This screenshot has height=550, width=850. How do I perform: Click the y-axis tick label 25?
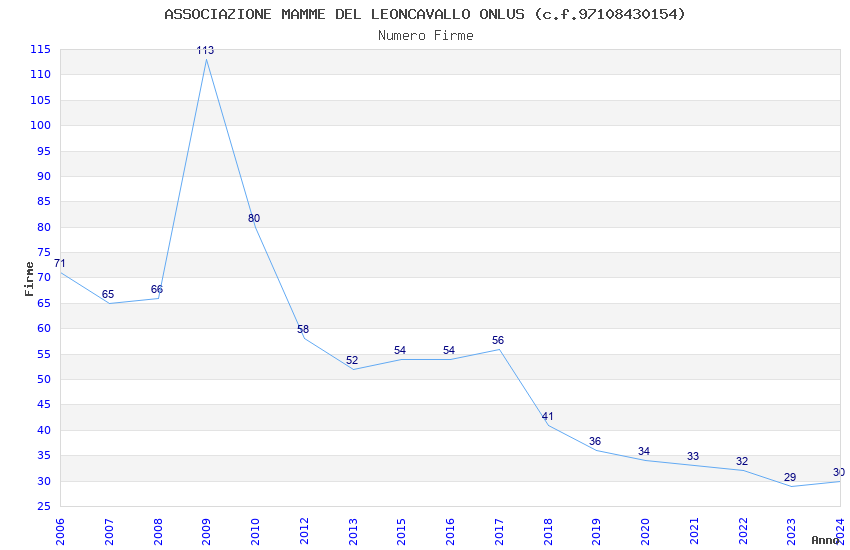pos(44,507)
